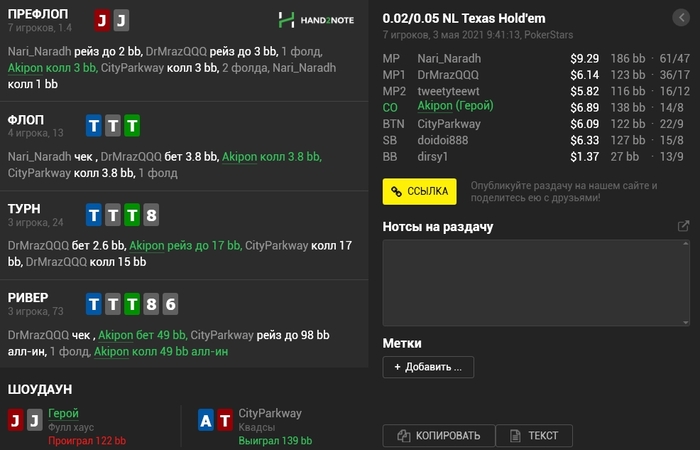Click the ТЕКСТ text export button
The width and height of the screenshot is (700, 450).
pos(534,435)
